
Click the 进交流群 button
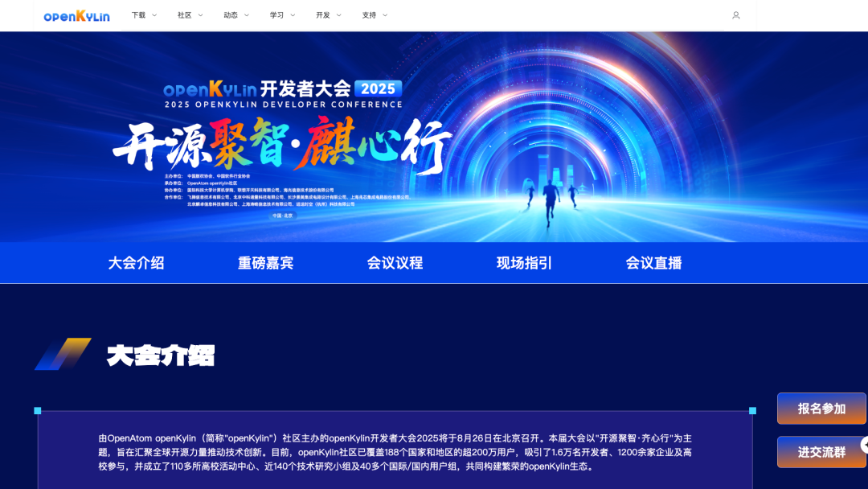(821, 452)
